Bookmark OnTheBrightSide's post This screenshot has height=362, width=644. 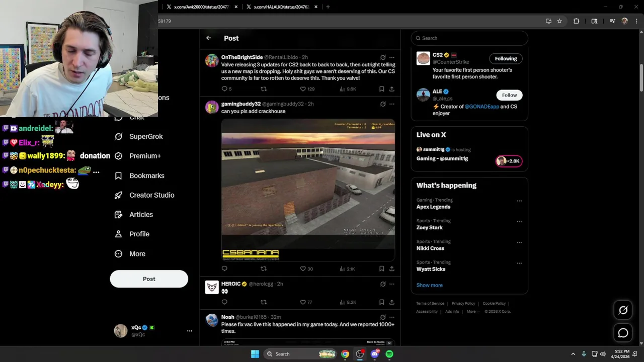click(382, 89)
